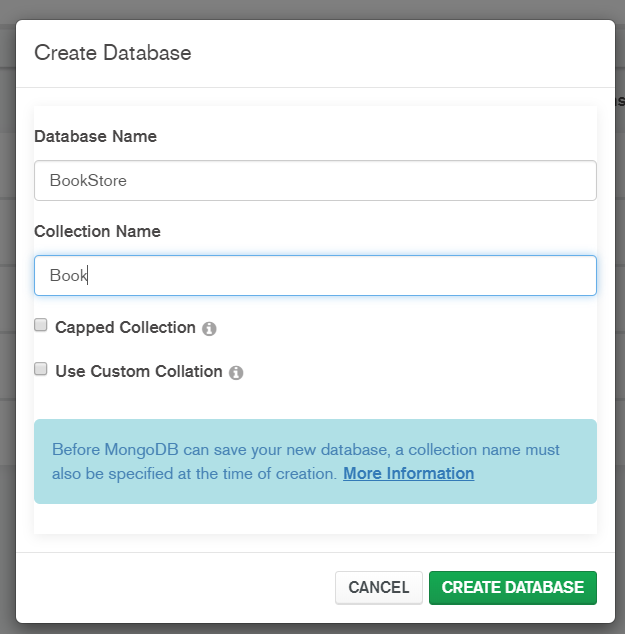Click the "Collection Name" field label
Image resolution: width=625 pixels, height=634 pixels.
(x=97, y=231)
